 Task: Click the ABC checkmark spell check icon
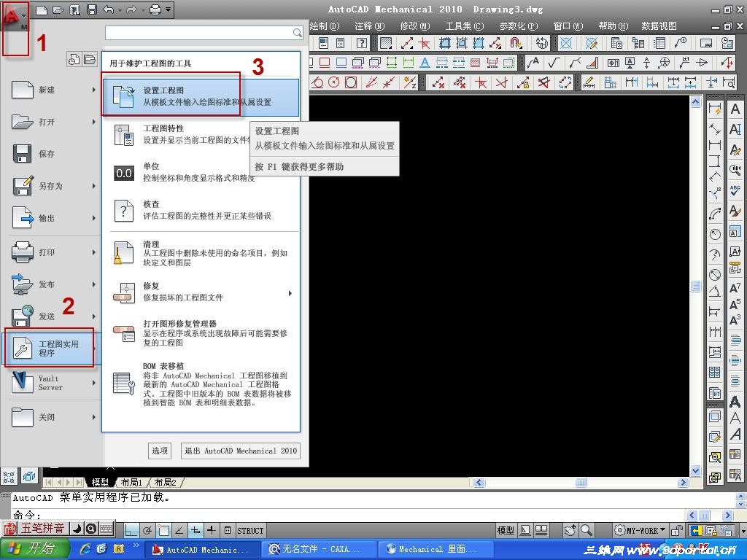pos(735,190)
